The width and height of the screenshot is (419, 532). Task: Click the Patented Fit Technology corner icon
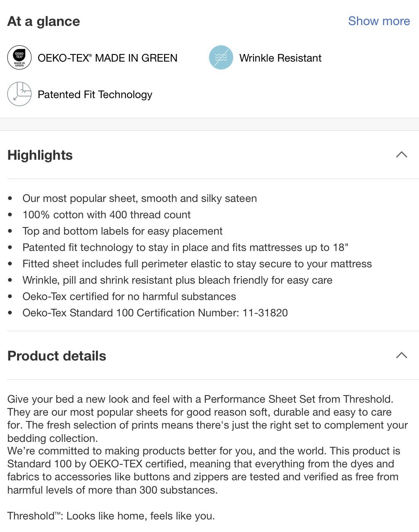tap(19, 94)
